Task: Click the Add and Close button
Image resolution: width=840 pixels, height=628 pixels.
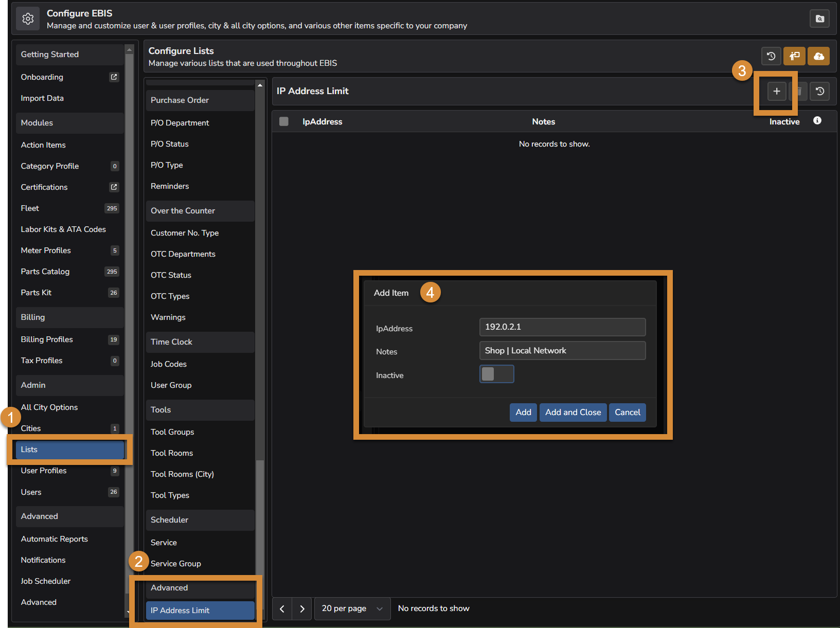Action: (573, 412)
